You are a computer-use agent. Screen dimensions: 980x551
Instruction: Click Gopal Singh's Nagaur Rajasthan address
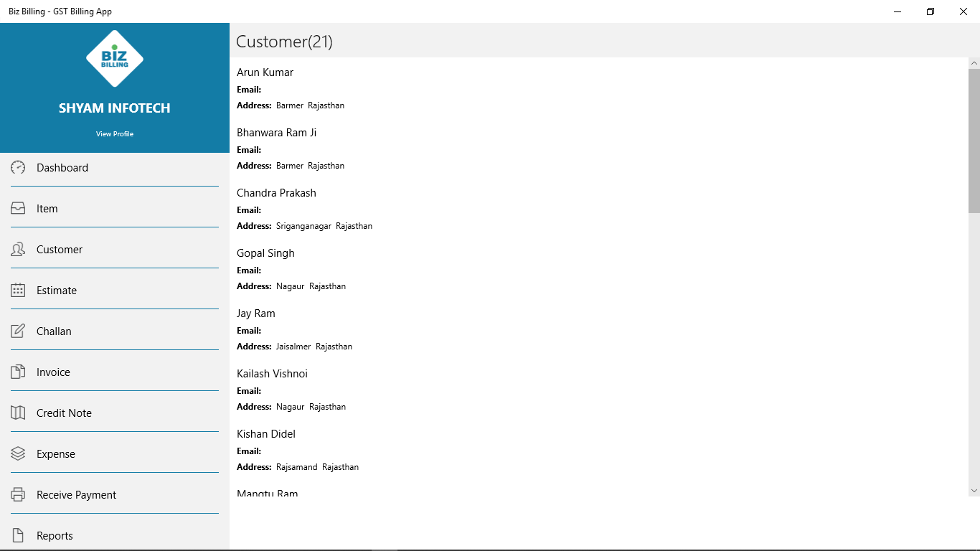point(311,286)
